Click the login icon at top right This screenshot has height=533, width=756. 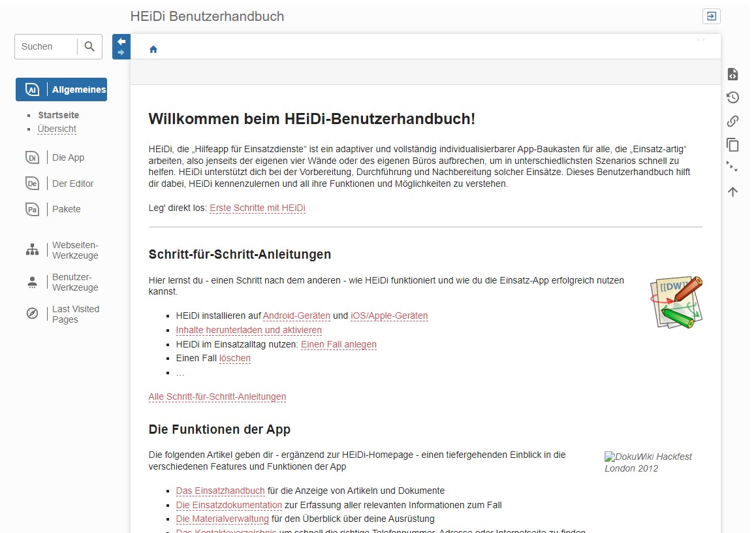coord(711,16)
